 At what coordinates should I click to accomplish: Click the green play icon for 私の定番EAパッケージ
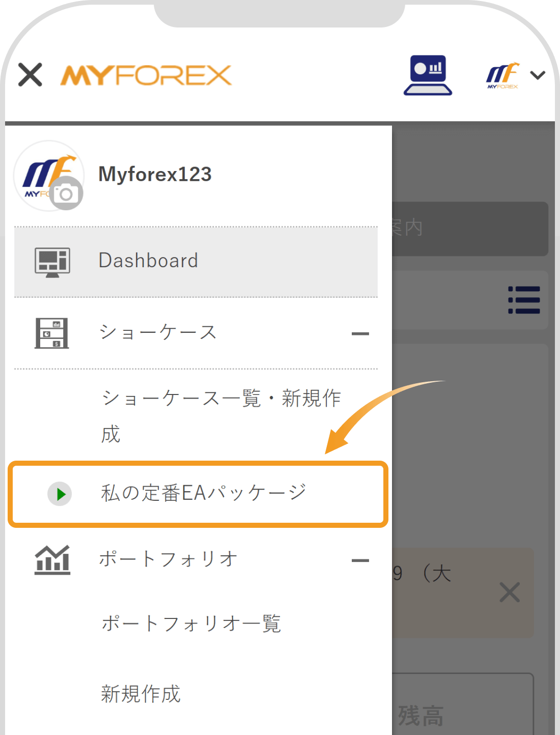(x=61, y=493)
